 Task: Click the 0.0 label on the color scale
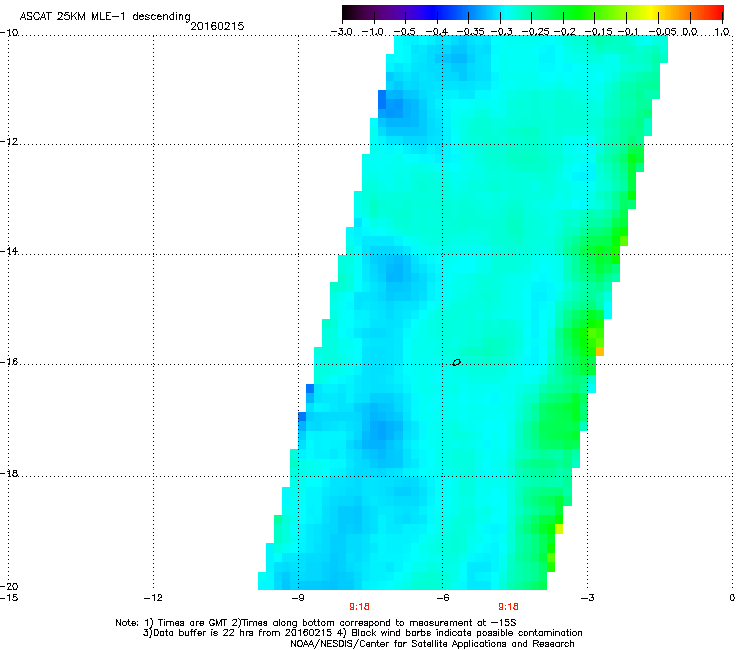[690, 32]
